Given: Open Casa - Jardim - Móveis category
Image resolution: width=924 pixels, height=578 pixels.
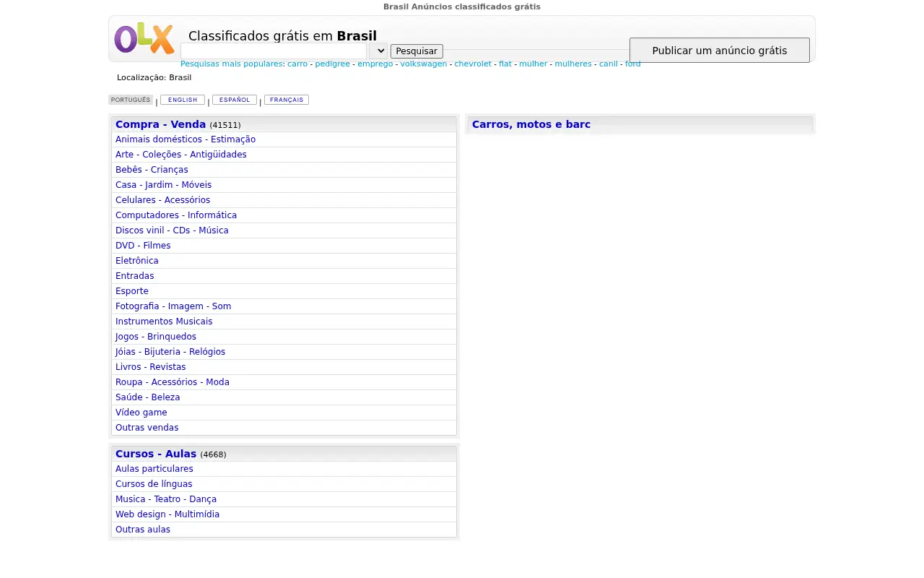Looking at the screenshot, I should coord(164,185).
